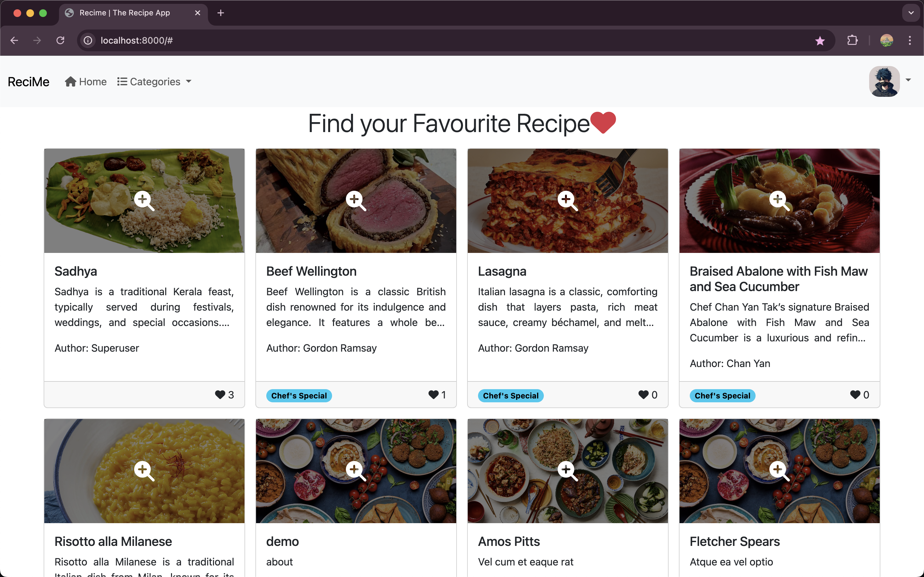
Task: Click the magnifier icon on the Lasagna photo
Action: 567,200
